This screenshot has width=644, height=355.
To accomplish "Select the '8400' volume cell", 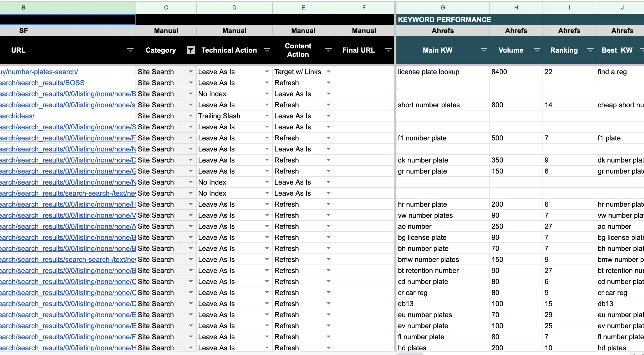I will click(x=516, y=72).
